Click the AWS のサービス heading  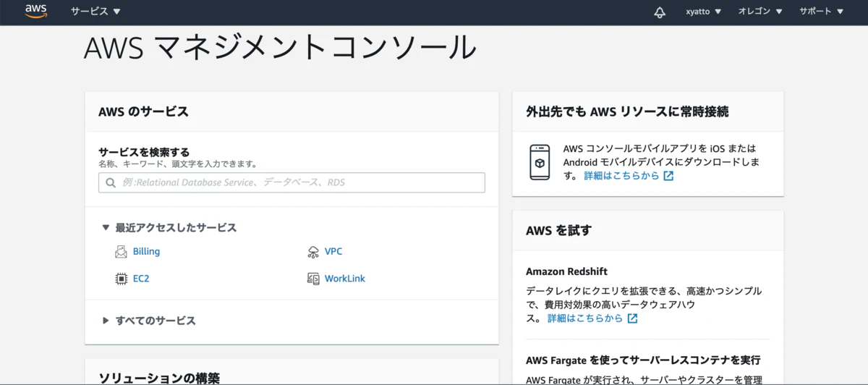[143, 111]
